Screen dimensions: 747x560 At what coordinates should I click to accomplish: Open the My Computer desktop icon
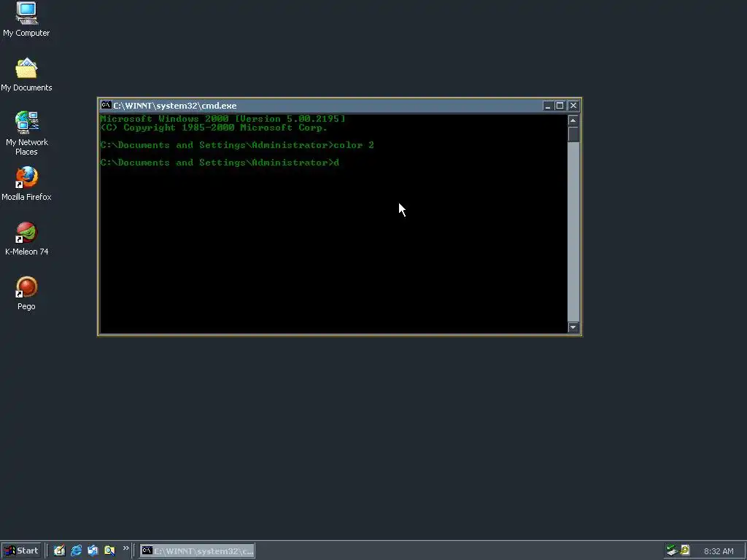pyautogui.click(x=26, y=19)
